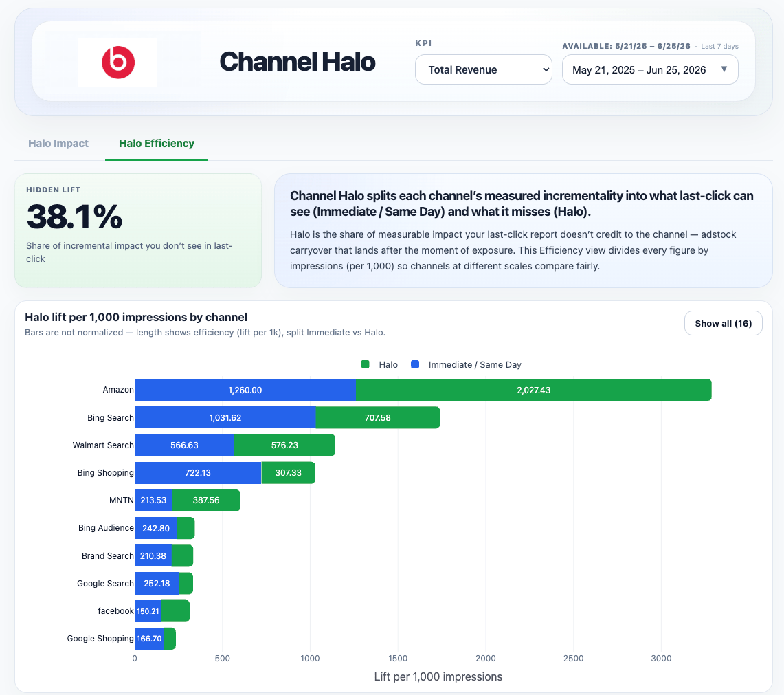Click Bing Audience's green halo segment

(186, 528)
